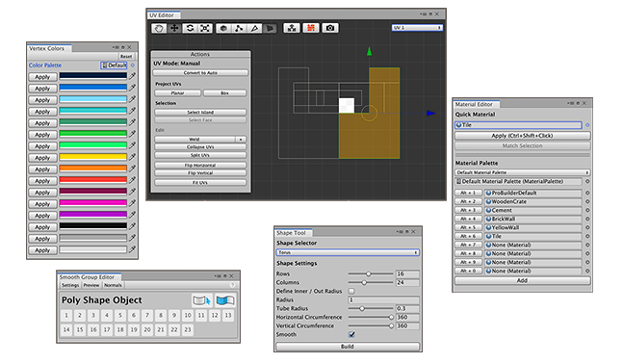
Task: Switch to vertex selection mode in UV Editor
Action: tap(239, 28)
